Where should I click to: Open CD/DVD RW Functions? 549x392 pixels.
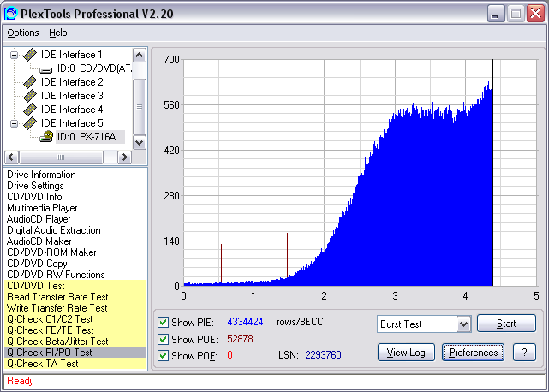click(x=56, y=275)
